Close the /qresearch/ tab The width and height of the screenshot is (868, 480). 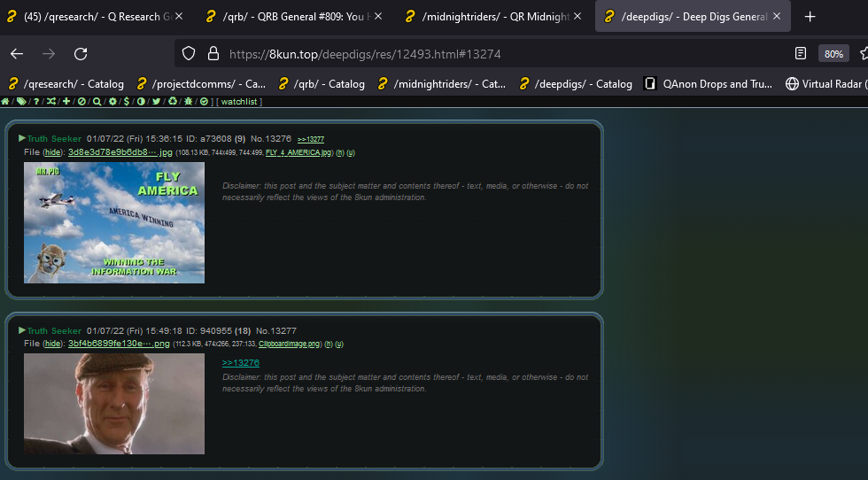pyautogui.click(x=179, y=17)
